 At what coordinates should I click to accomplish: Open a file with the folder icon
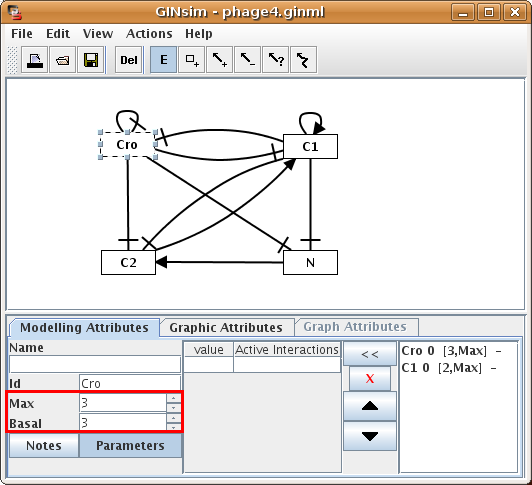point(62,60)
